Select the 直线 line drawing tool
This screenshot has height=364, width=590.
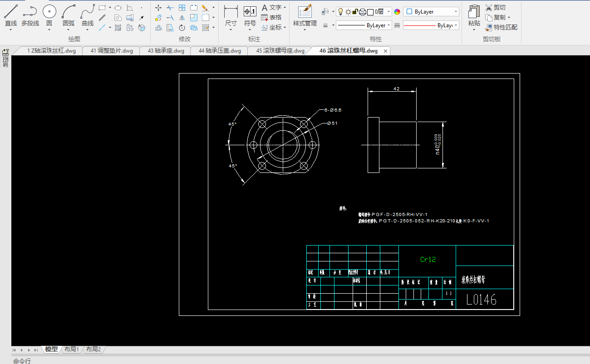10,12
